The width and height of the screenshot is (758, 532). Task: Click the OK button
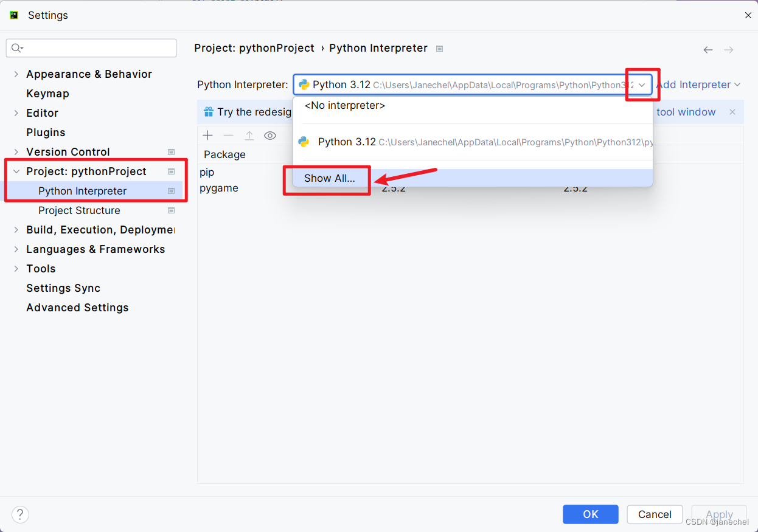591,514
